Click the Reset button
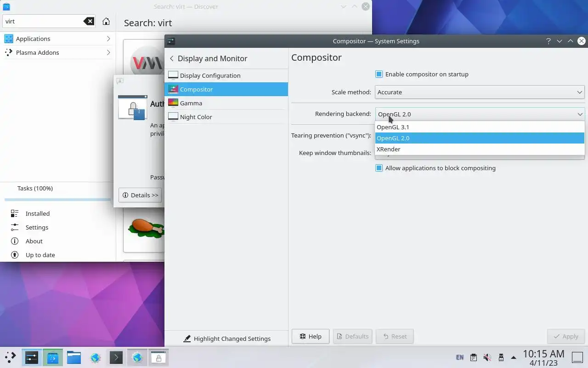 [x=395, y=336]
